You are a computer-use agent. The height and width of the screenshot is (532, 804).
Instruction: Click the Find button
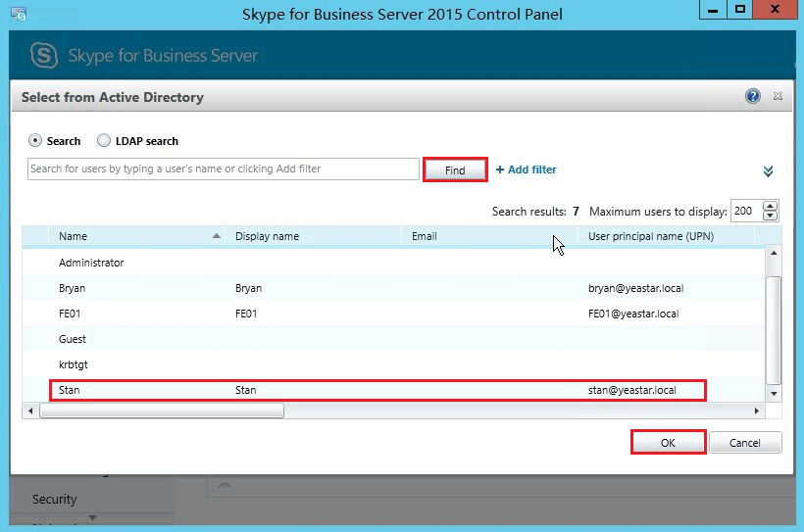[455, 170]
